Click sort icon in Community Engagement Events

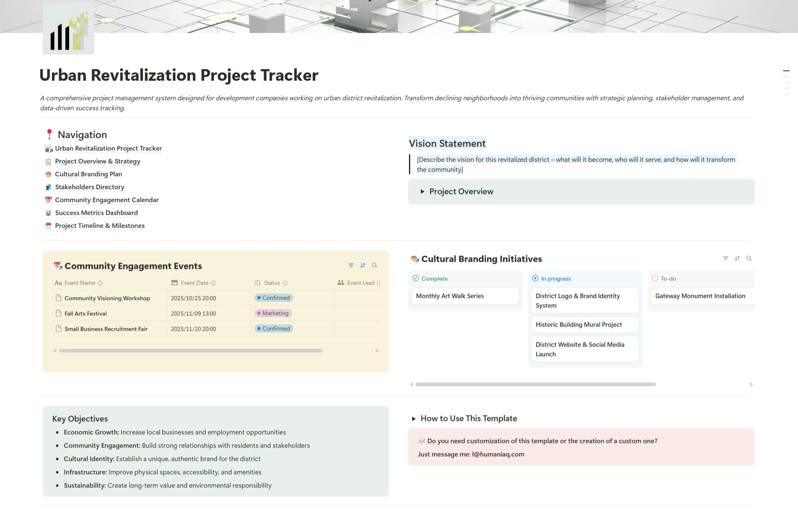[x=363, y=266]
